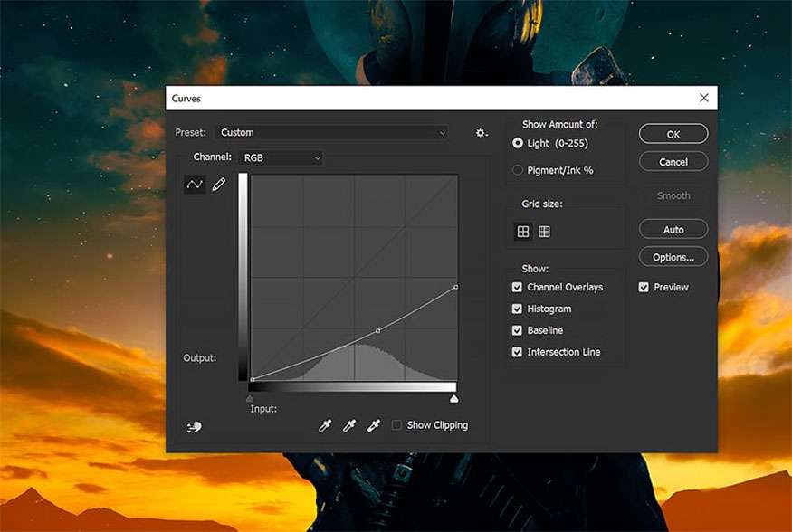The height and width of the screenshot is (532, 792).
Task: Confirm the curves with OK
Action: 673,134
